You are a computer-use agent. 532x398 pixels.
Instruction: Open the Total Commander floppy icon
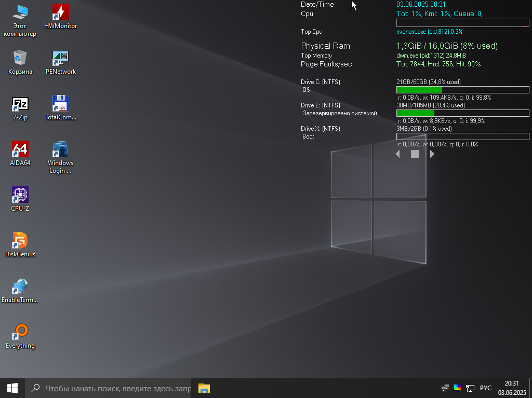[x=61, y=104]
